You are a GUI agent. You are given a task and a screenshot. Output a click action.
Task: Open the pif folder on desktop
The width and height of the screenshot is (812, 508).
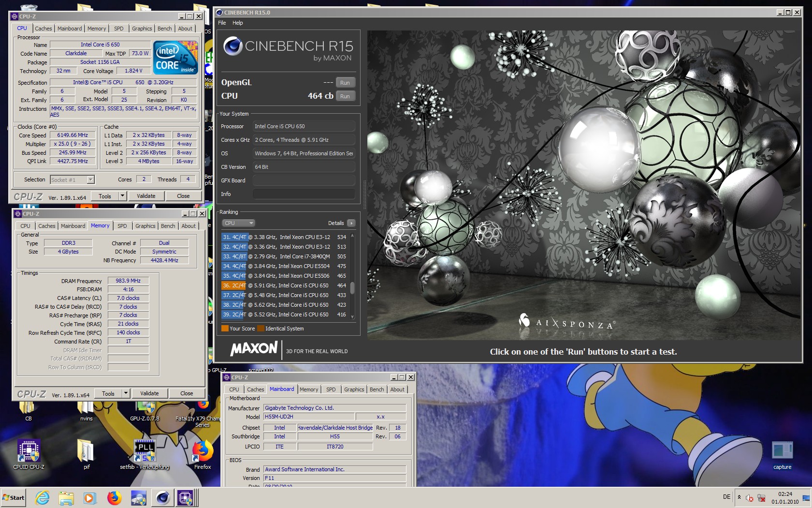point(87,455)
